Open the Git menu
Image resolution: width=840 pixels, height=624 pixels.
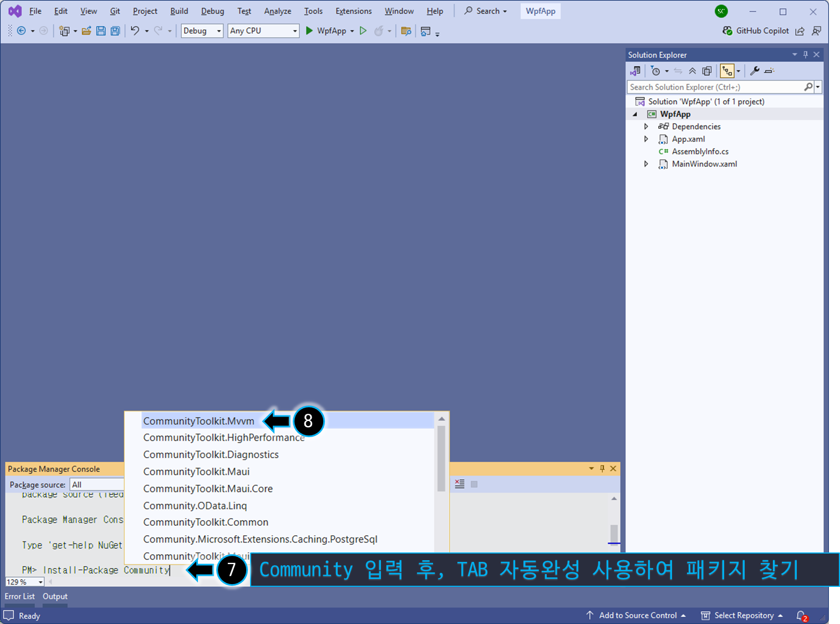[115, 11]
